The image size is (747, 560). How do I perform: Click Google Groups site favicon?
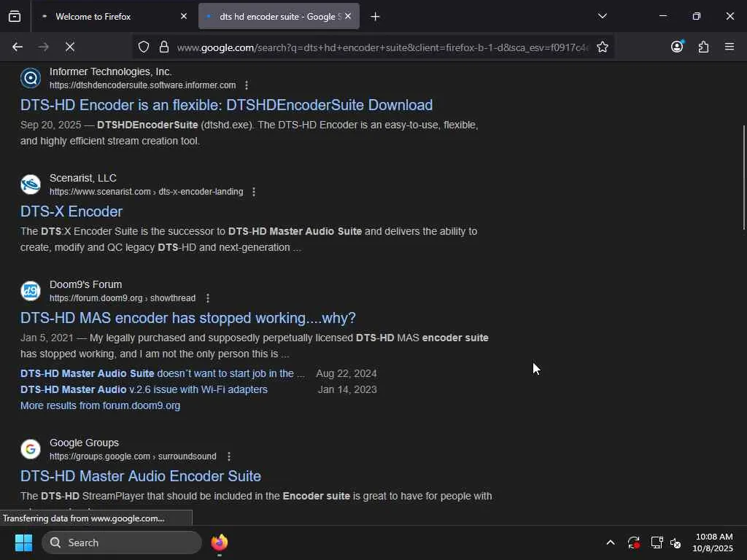(31, 449)
